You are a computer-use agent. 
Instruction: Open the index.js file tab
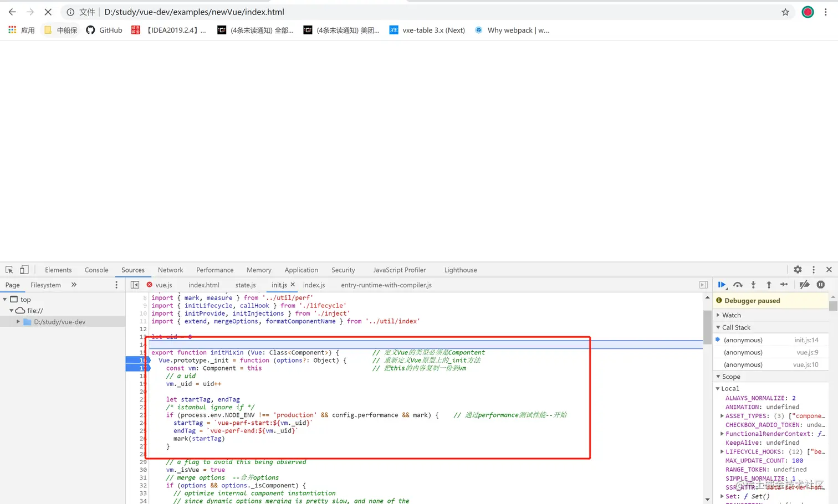tap(314, 285)
